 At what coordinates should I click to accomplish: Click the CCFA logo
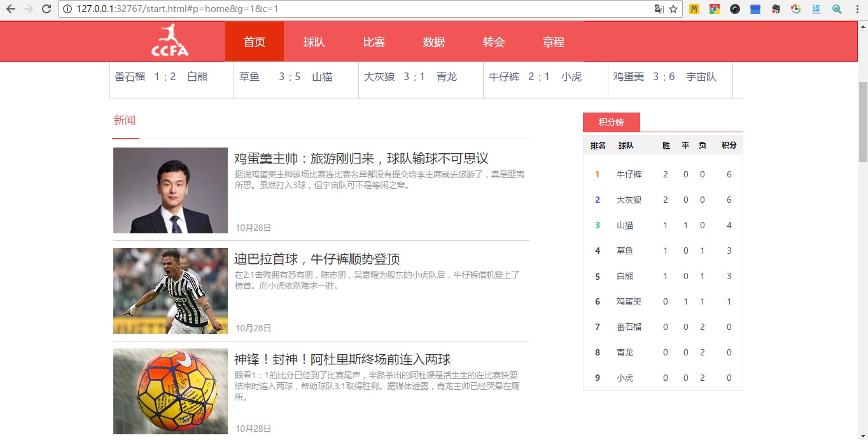click(170, 41)
